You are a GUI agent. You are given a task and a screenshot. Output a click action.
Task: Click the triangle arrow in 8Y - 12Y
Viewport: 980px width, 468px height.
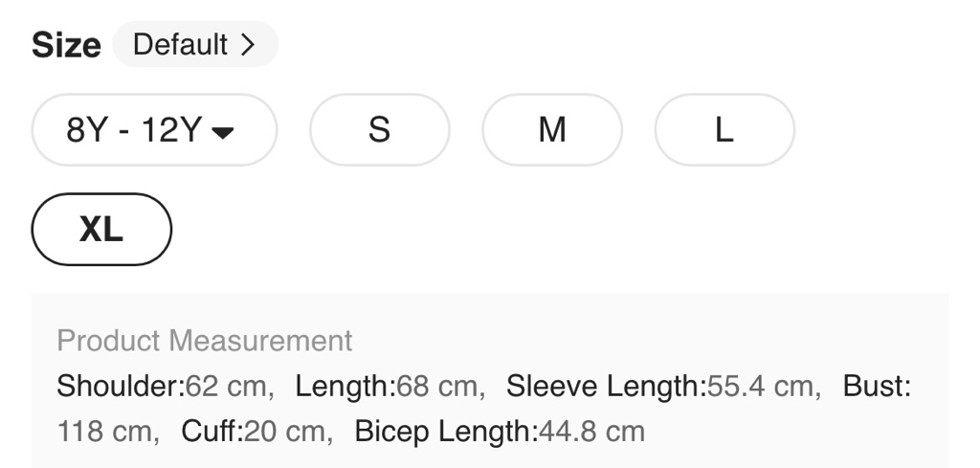[x=222, y=132]
